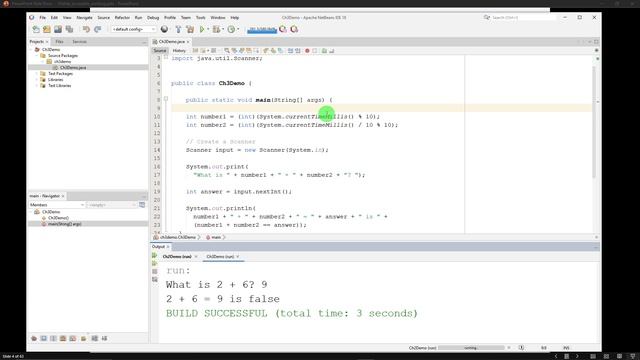640x360 pixels.
Task: Select Ch3Demo.java in the Projects tree
Action: 73,67
